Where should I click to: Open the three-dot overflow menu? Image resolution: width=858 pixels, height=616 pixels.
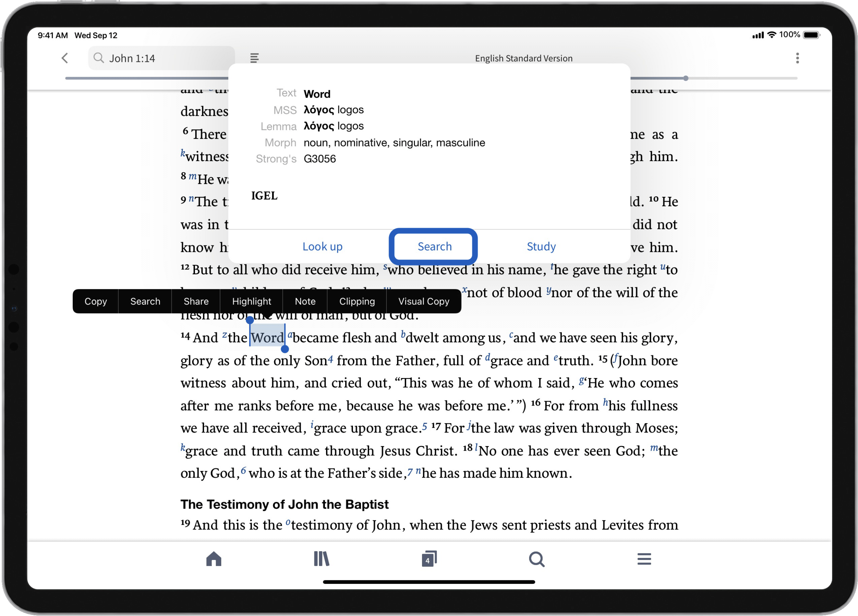(797, 58)
